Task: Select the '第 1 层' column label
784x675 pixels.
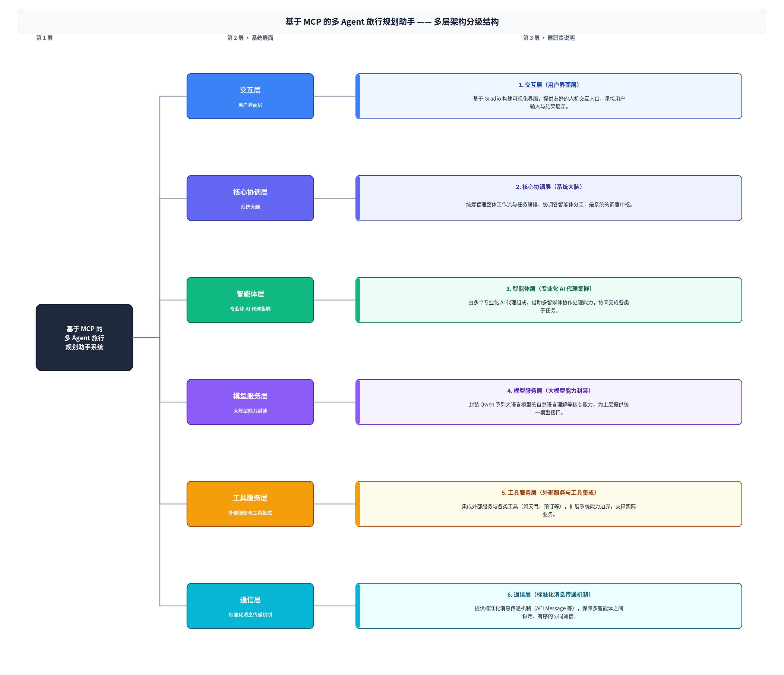Action: 44,38
